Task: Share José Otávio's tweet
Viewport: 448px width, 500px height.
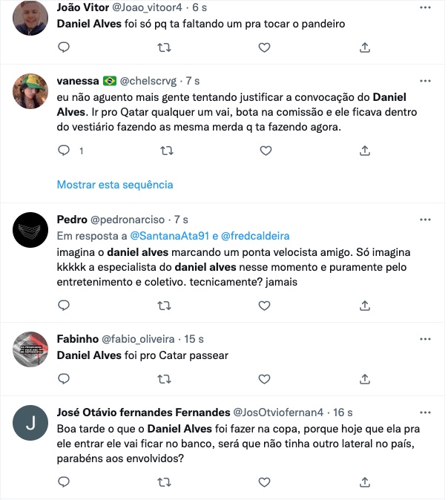Action: [x=364, y=481]
